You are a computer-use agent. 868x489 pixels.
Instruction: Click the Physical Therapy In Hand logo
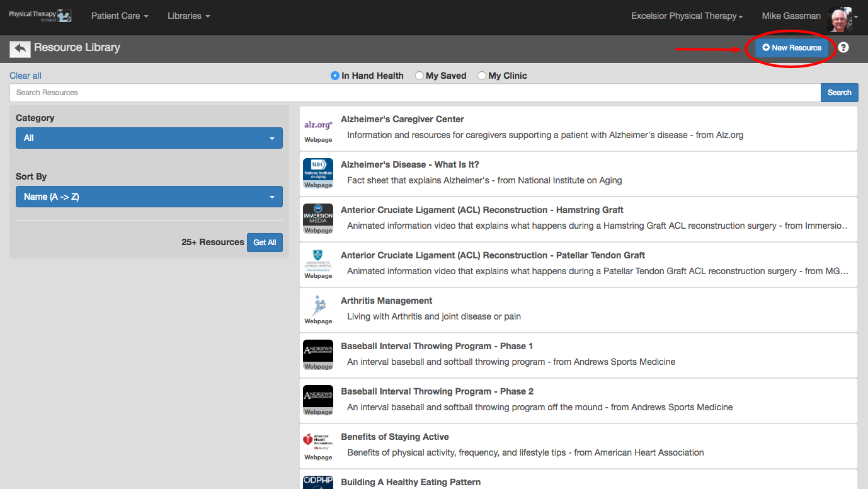click(x=40, y=16)
